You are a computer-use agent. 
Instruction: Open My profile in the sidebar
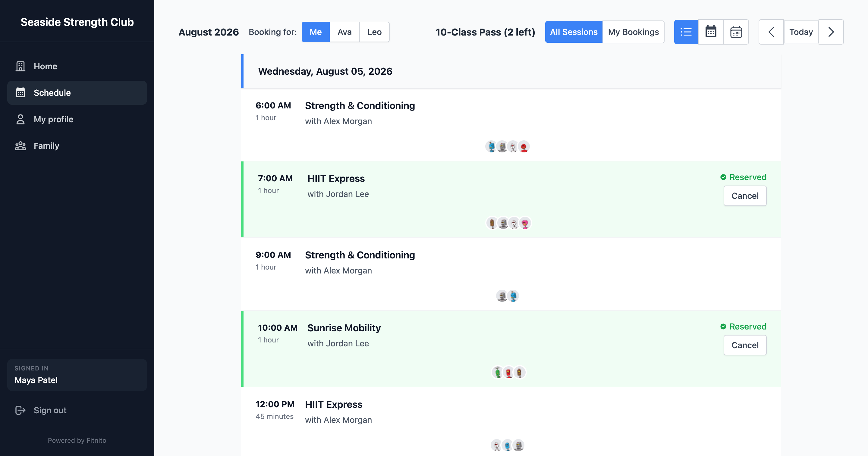(77, 119)
